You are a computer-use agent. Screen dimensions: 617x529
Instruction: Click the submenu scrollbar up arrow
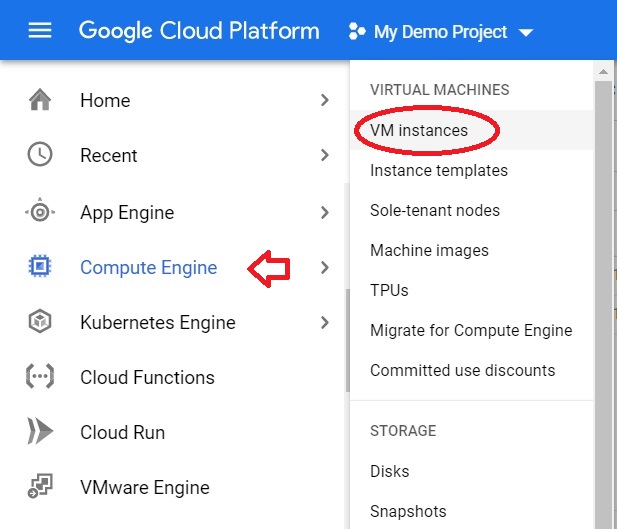pyautogui.click(x=603, y=72)
